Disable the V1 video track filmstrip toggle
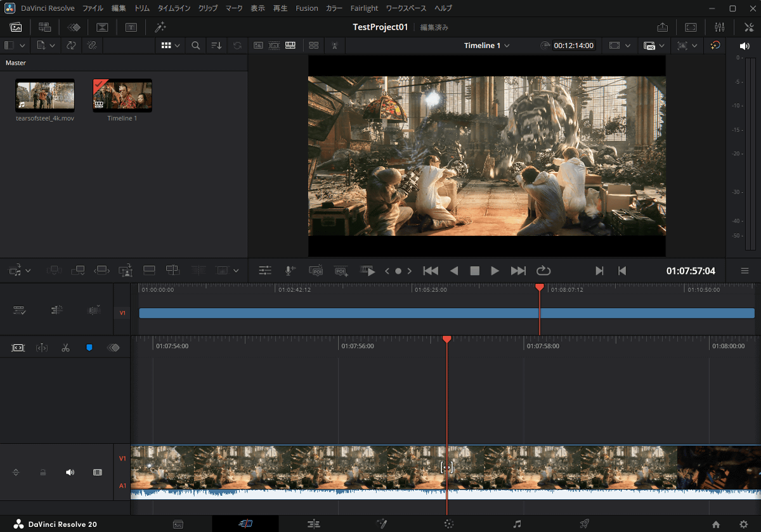The image size is (761, 532). 98,472
